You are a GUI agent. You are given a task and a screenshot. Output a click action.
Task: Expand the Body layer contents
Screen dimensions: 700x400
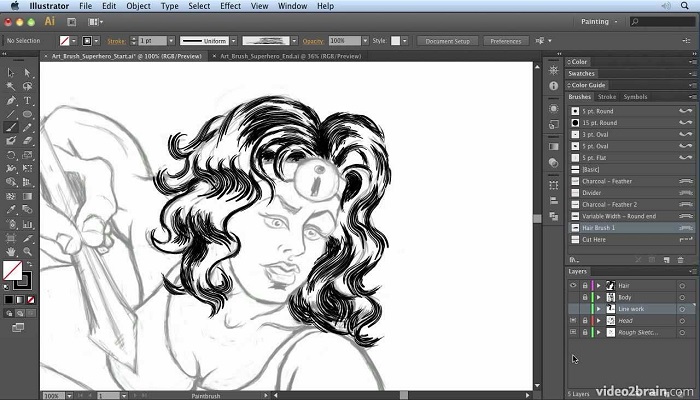[x=599, y=297]
